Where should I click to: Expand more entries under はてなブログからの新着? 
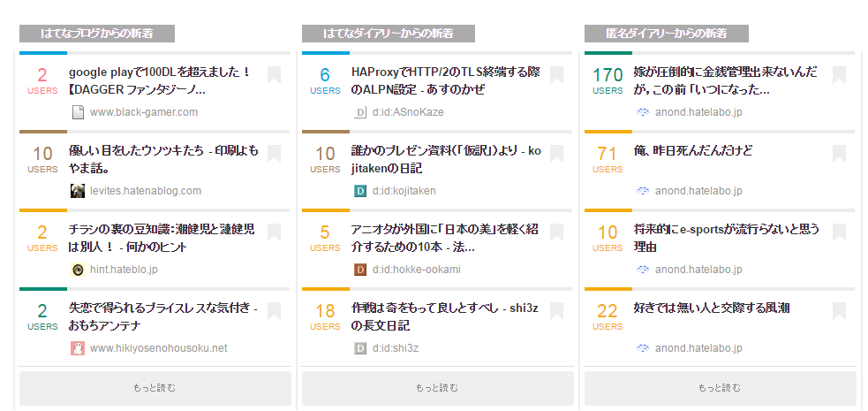coord(155,388)
